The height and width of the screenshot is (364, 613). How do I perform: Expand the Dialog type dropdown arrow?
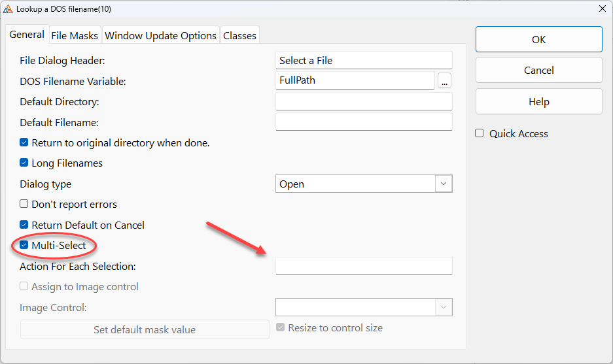point(444,184)
